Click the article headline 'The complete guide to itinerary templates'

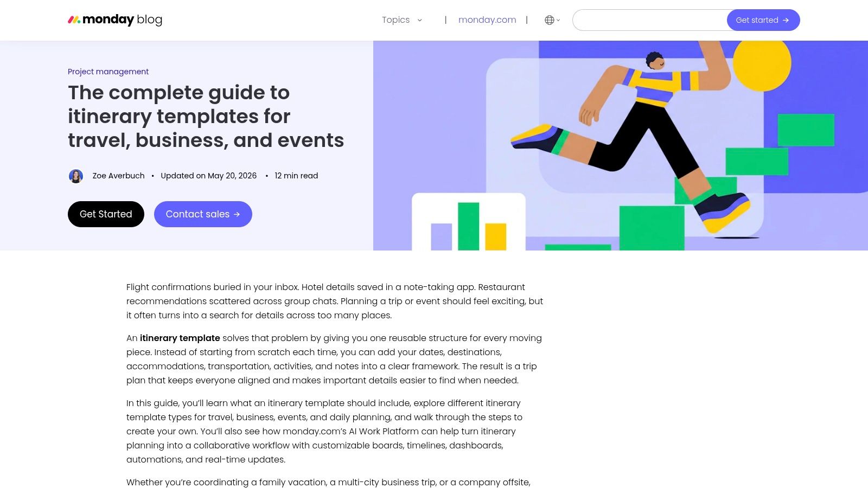coord(206,116)
